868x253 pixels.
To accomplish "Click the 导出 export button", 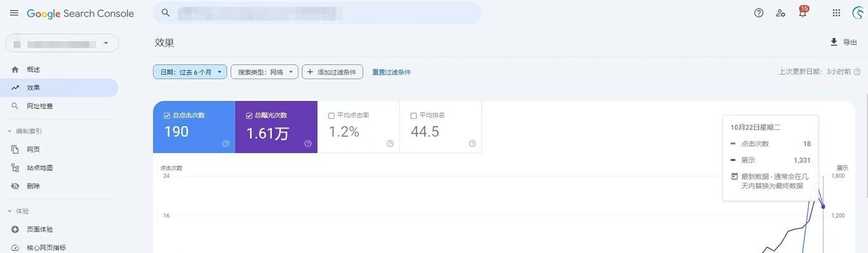I will coord(843,42).
